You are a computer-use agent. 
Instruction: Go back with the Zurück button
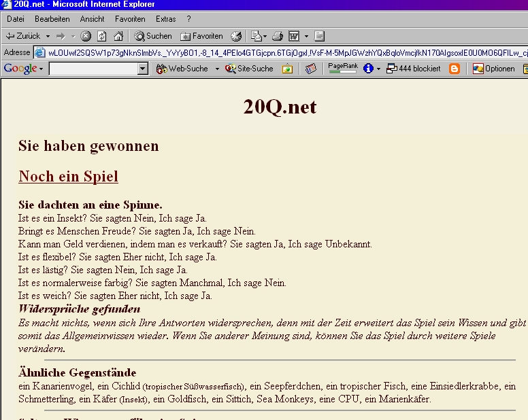click(x=23, y=36)
